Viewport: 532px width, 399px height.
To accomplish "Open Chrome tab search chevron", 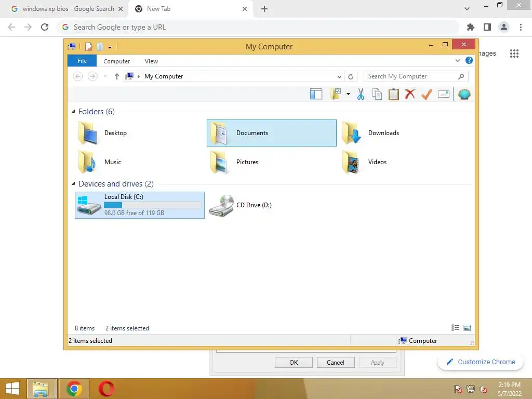I will click(x=467, y=9).
